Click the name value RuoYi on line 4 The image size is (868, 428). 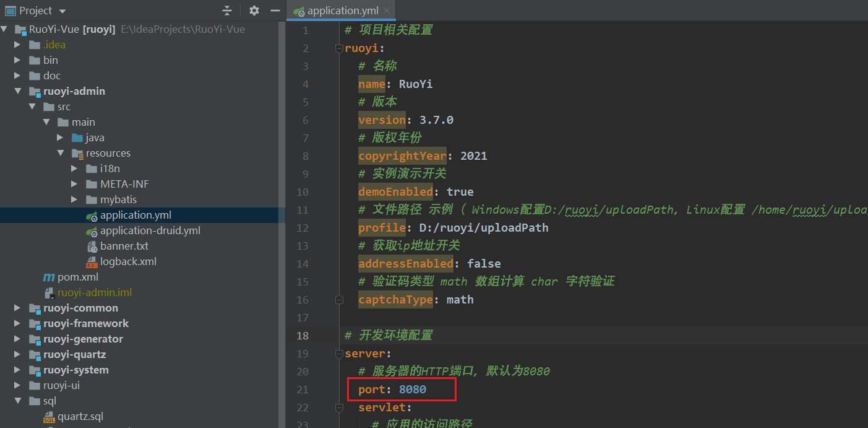(x=416, y=84)
